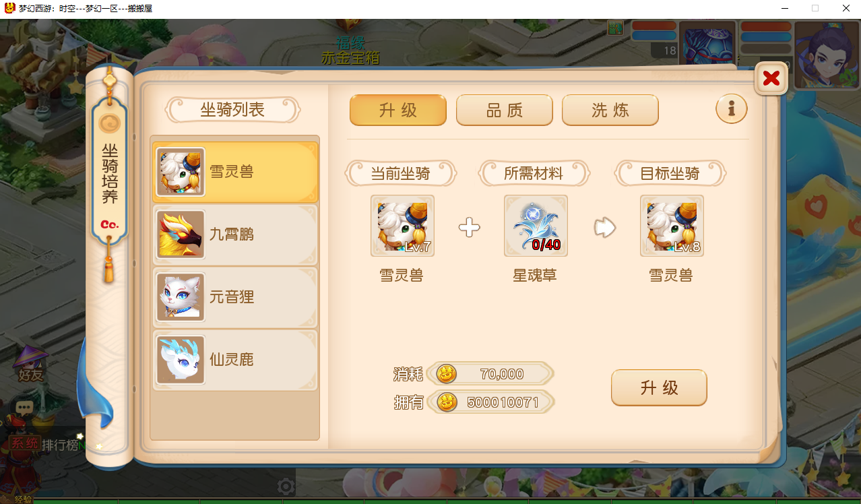This screenshot has height=504, width=861.
Task: Choose 元音狸 from the mount list
Action: (x=235, y=296)
